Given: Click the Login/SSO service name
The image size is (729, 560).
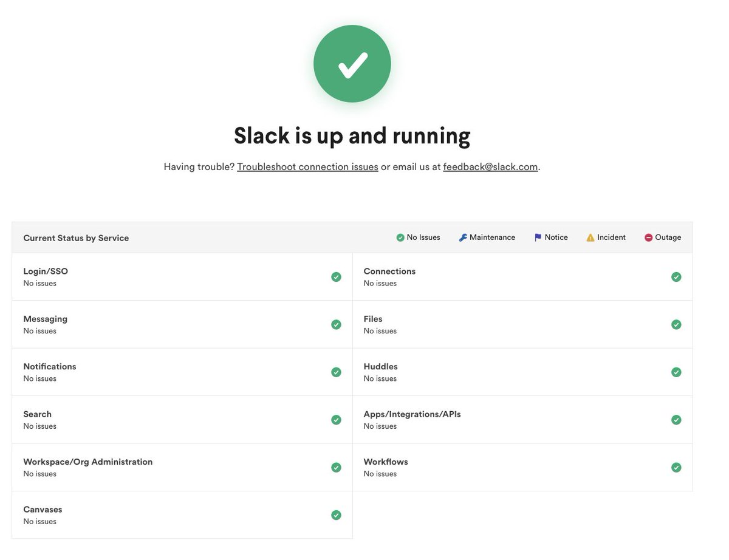Looking at the screenshot, I should tap(46, 271).
